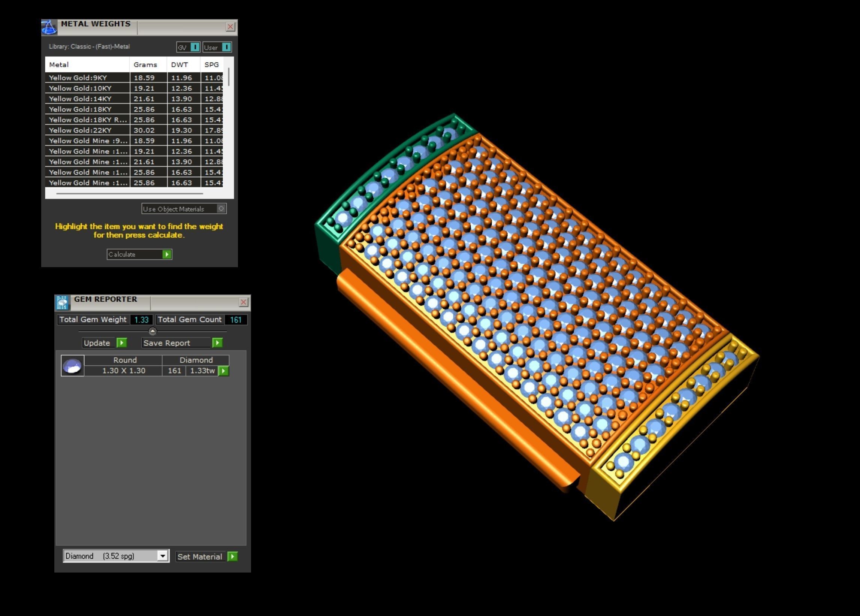Click the Metal Weights flask icon
Screen dimensions: 860x616
pos(49,27)
